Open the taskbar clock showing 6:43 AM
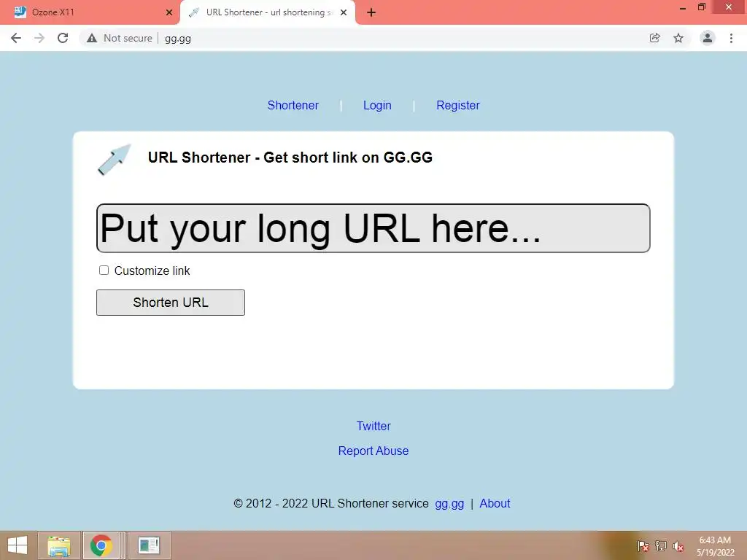747x560 pixels. click(x=715, y=546)
